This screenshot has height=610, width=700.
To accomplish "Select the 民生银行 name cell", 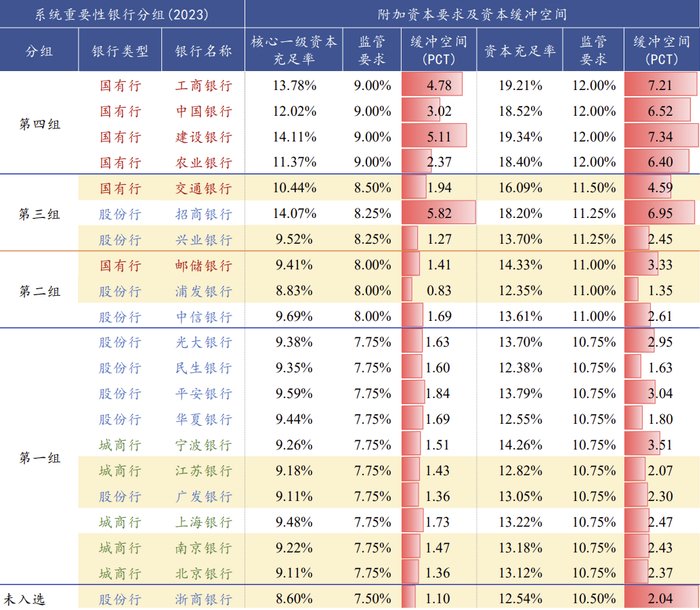I will [x=204, y=368].
